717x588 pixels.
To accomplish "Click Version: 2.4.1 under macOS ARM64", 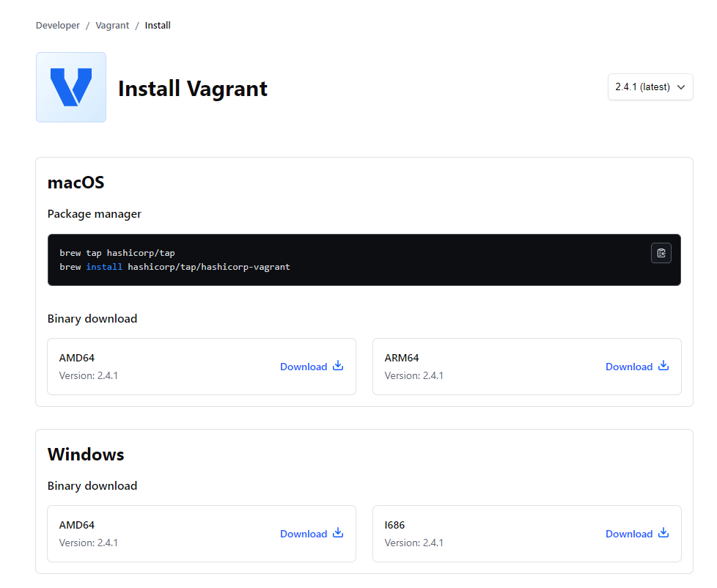I will tap(413, 376).
